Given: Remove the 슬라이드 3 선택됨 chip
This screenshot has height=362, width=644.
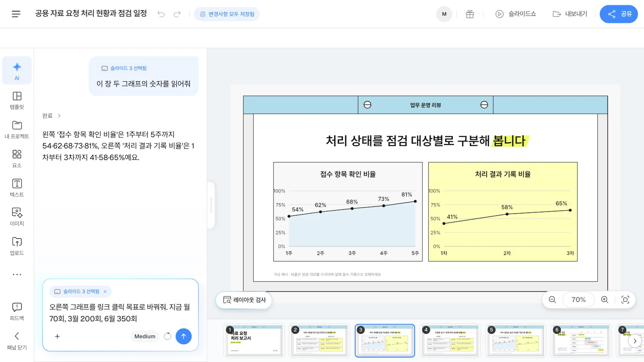Looking at the screenshot, I should pyautogui.click(x=105, y=292).
